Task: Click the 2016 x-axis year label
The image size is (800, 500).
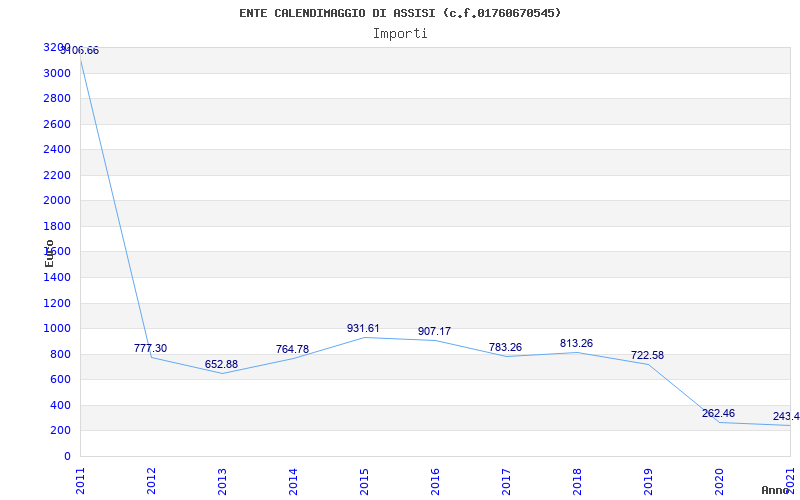Action: pos(435,482)
